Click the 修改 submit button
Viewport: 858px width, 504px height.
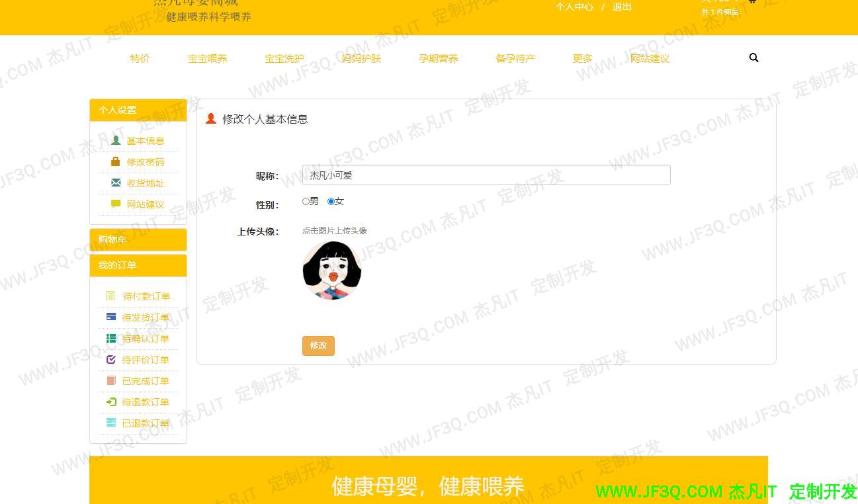tap(318, 345)
